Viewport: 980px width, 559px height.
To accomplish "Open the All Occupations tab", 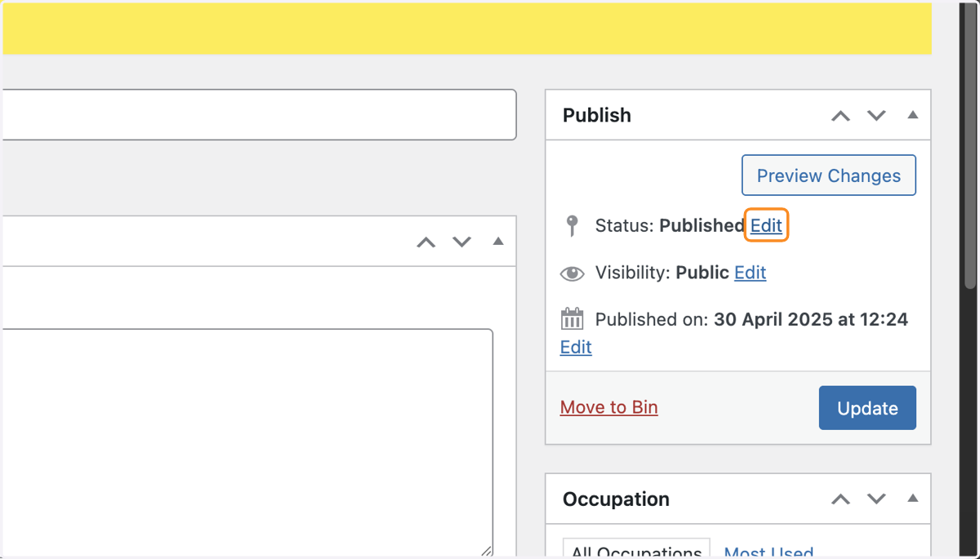I will [x=636, y=548].
